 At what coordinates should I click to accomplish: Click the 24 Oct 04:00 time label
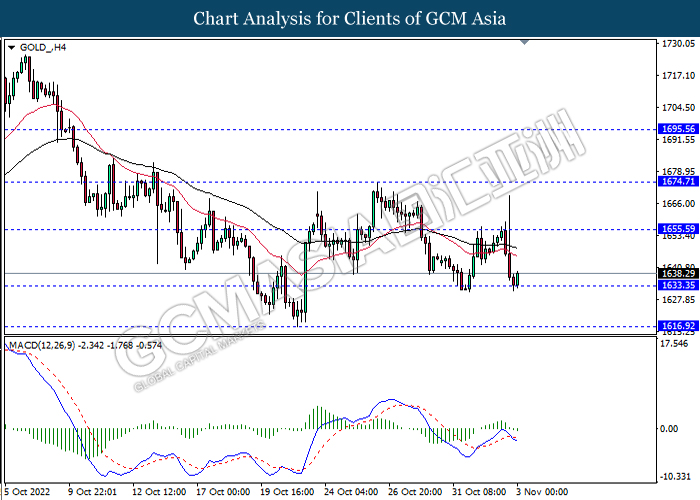[x=351, y=492]
